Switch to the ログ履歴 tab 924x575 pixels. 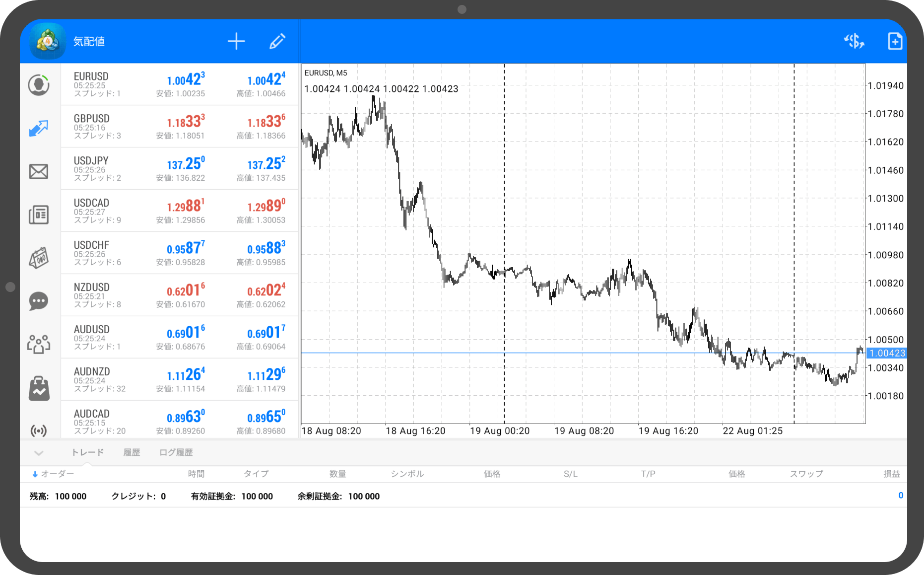point(176,452)
